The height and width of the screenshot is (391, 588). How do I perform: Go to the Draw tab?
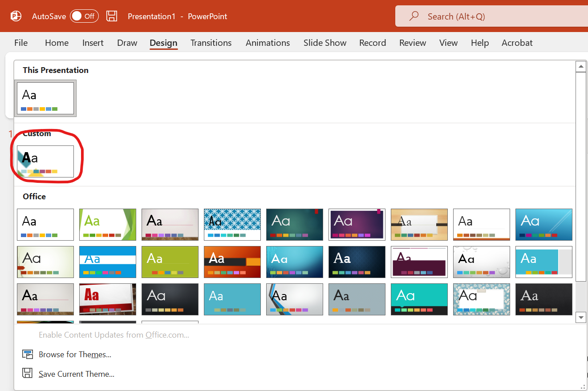coord(127,43)
